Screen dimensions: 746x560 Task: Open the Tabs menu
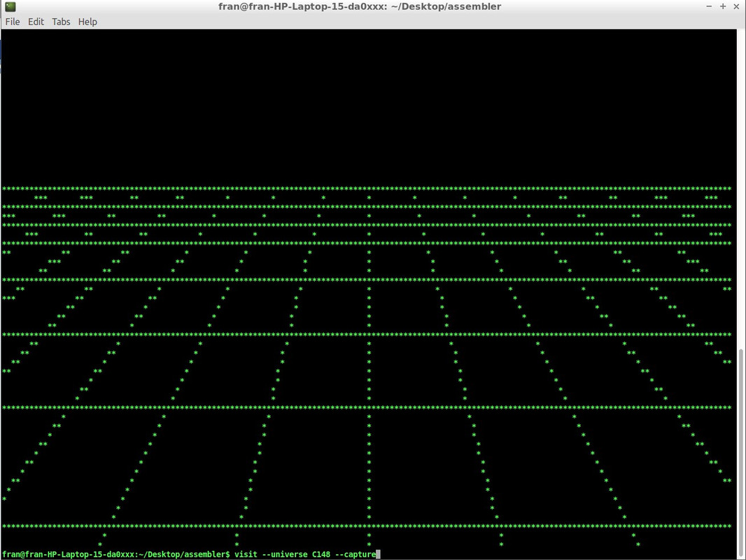(x=61, y=22)
